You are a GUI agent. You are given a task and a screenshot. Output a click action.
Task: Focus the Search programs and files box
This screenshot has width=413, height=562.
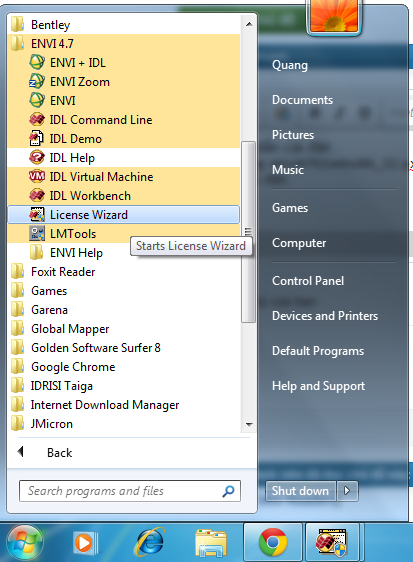pos(130,491)
